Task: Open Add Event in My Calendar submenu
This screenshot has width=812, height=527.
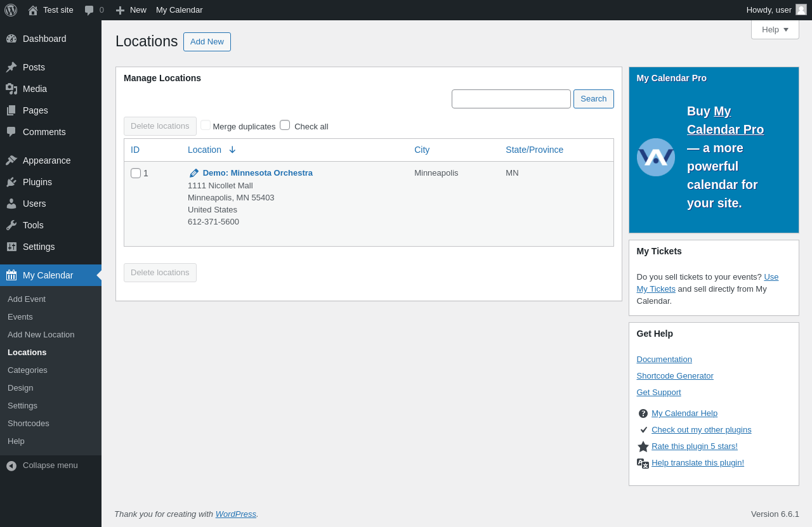Action: tap(27, 299)
